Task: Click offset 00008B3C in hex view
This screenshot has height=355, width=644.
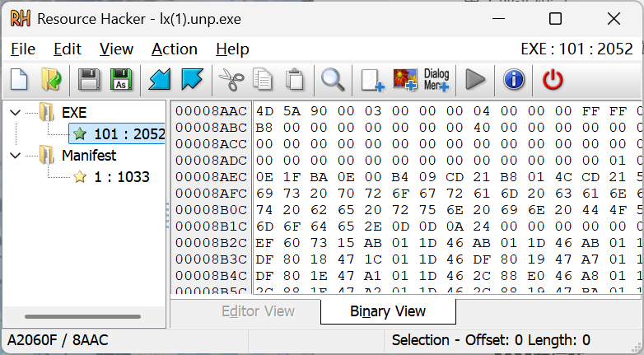Action: pyautogui.click(x=211, y=259)
